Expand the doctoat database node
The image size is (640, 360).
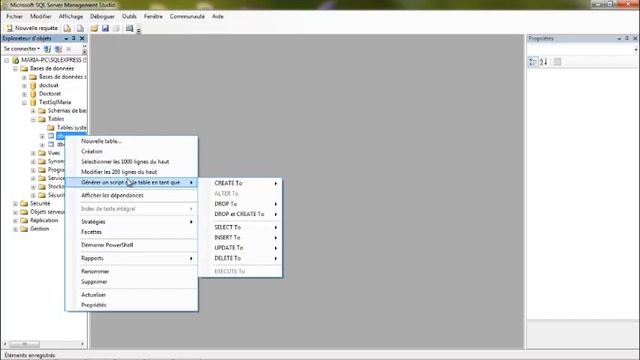pos(24,86)
